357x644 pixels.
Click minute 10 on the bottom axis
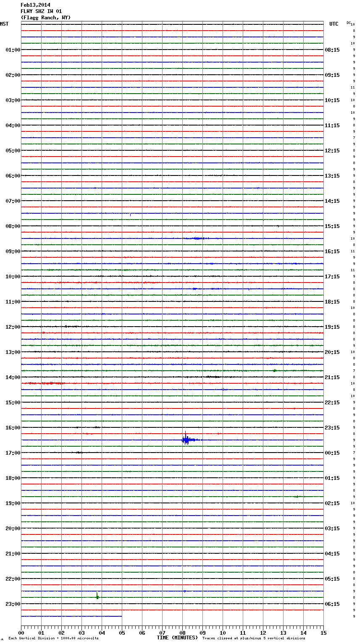coord(223,633)
